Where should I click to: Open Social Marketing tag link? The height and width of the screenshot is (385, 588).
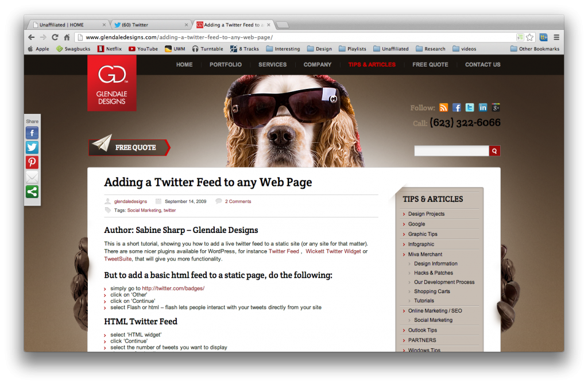click(144, 211)
